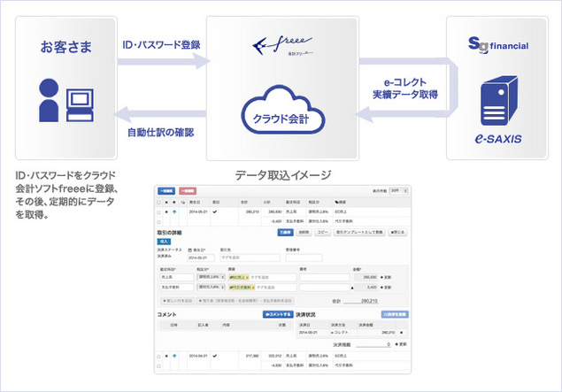Check the first 2014-05-21 transaction row checkbox
562x392 pixels.
point(158,212)
